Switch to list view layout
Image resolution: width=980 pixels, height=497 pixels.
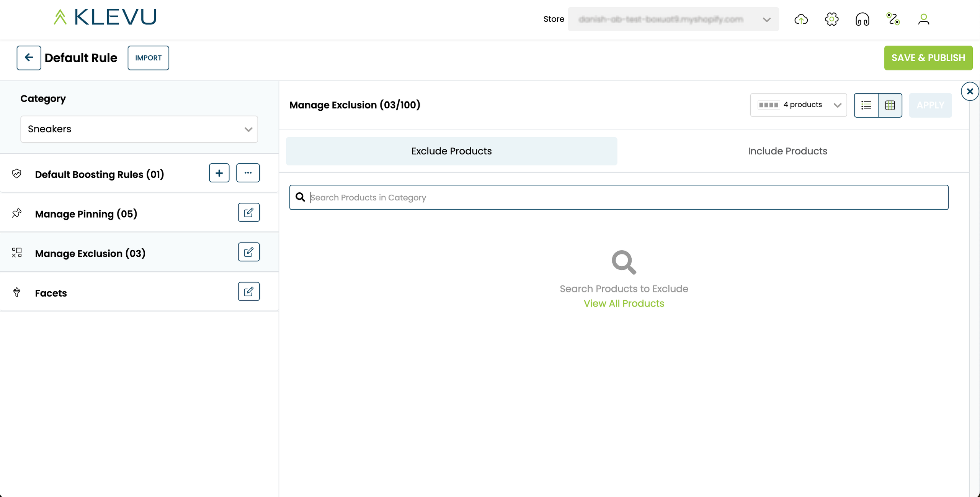pyautogui.click(x=866, y=105)
